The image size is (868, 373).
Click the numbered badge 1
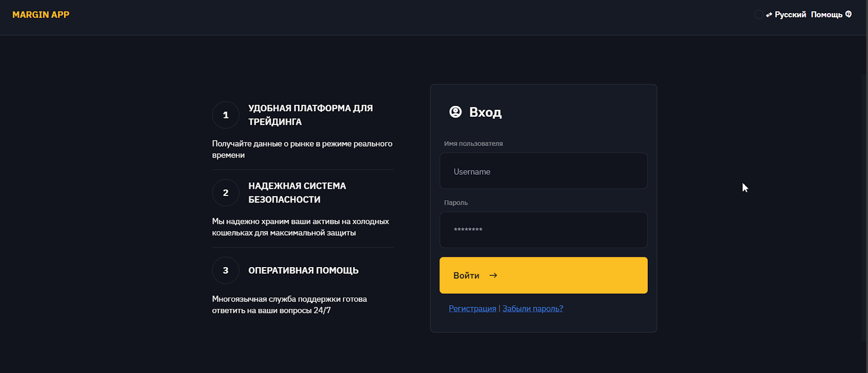225,115
